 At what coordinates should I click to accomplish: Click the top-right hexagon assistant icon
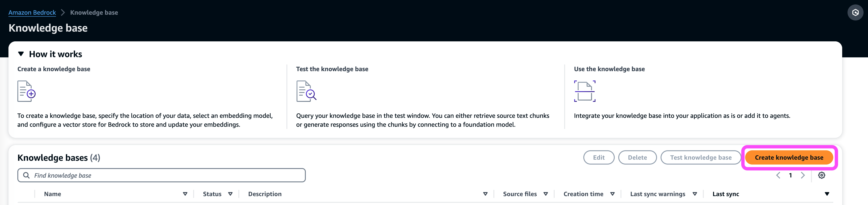click(855, 13)
